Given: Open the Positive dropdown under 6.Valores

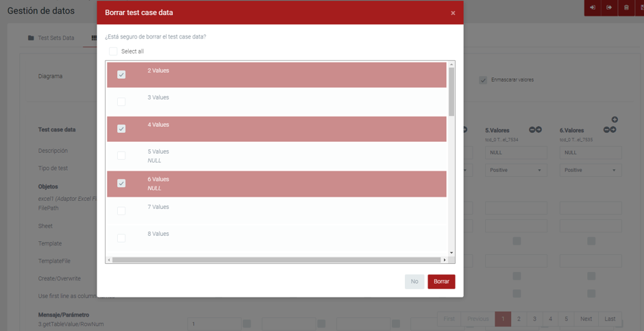Looking at the screenshot, I should [x=591, y=170].
